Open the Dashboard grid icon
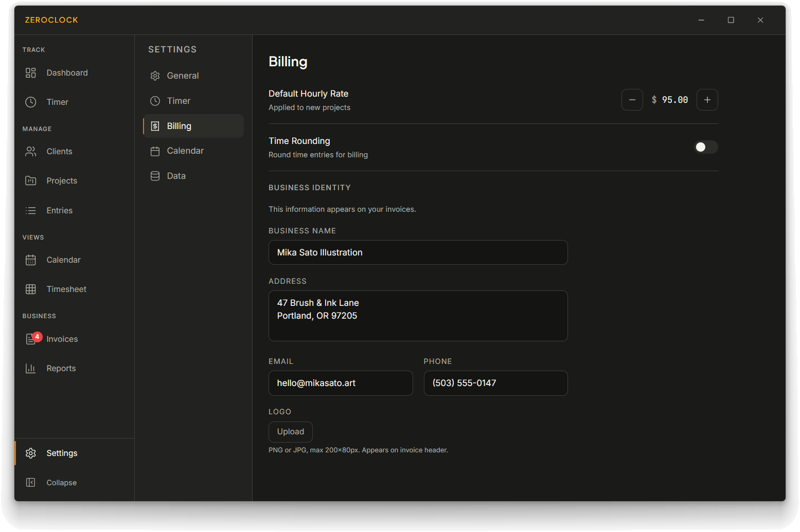The width and height of the screenshot is (800, 532). [x=31, y=73]
